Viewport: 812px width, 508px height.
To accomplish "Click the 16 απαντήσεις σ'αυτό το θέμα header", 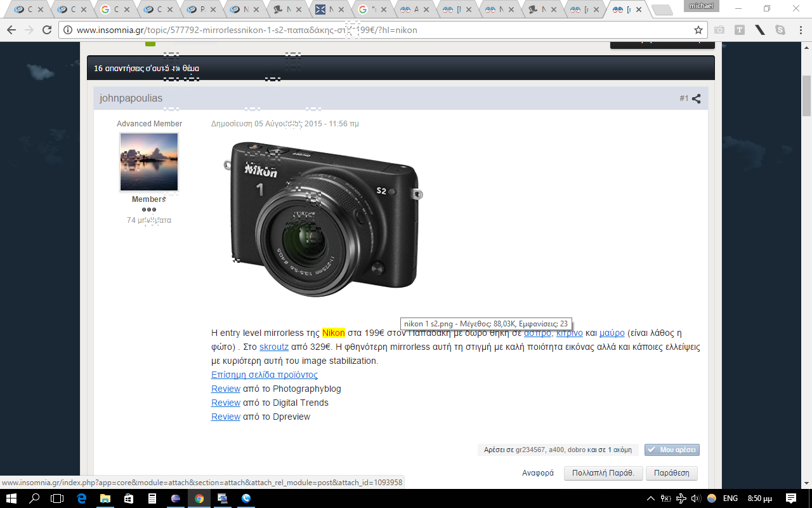I will 147,68.
